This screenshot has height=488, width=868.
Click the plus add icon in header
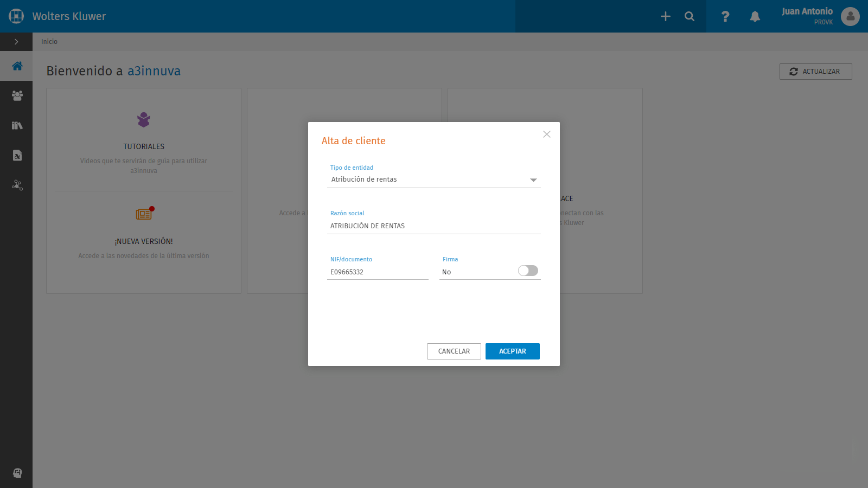(x=666, y=16)
